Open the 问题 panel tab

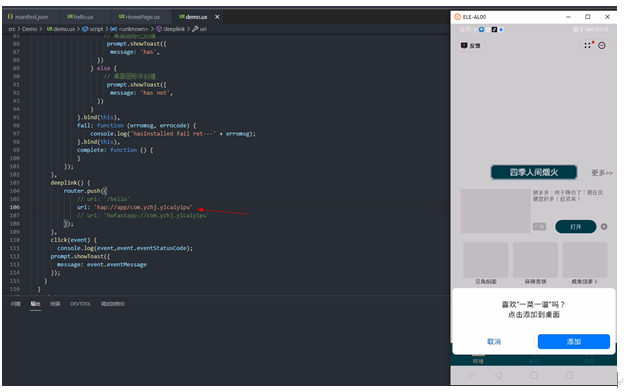[16, 304]
